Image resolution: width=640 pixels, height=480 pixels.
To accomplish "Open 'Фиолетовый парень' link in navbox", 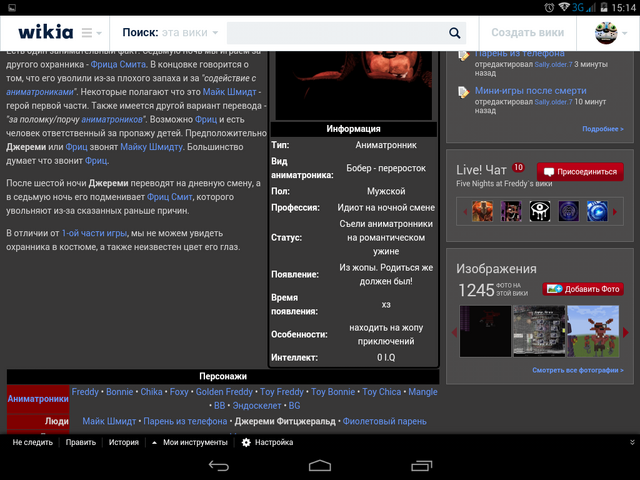I will point(384,421).
